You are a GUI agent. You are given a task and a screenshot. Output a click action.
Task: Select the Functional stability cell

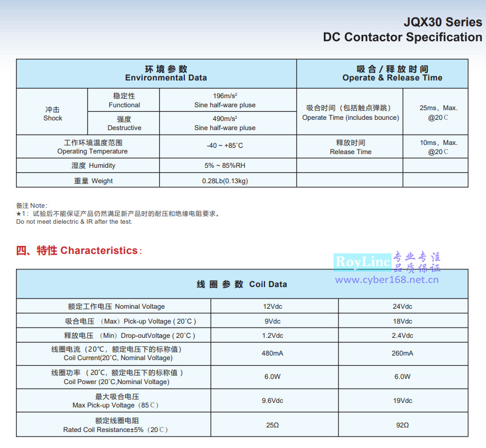(123, 100)
